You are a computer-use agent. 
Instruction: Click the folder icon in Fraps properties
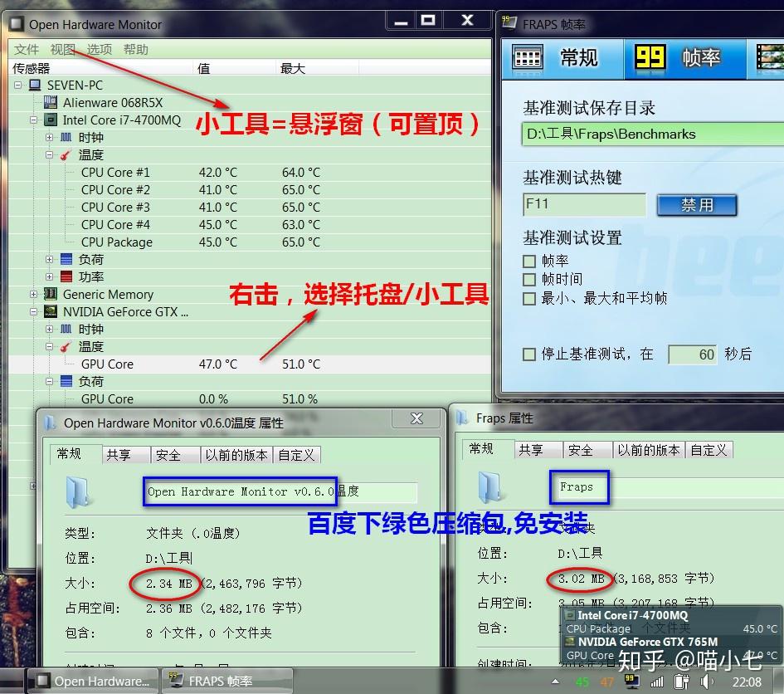(x=490, y=486)
